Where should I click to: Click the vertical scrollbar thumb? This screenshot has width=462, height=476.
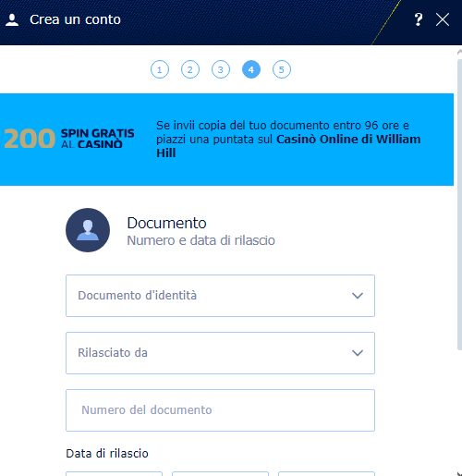point(459,205)
